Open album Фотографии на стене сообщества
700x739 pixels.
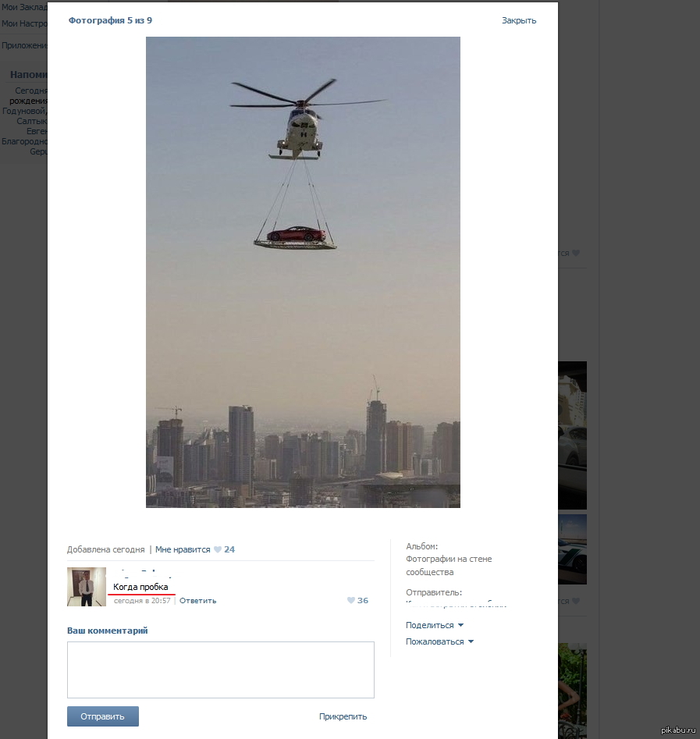[x=449, y=566]
